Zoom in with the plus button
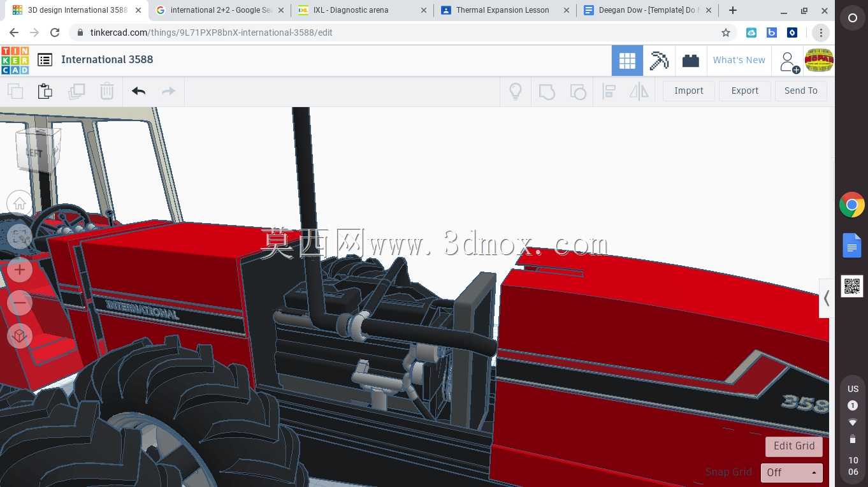This screenshot has height=487, width=868. pyautogui.click(x=20, y=270)
